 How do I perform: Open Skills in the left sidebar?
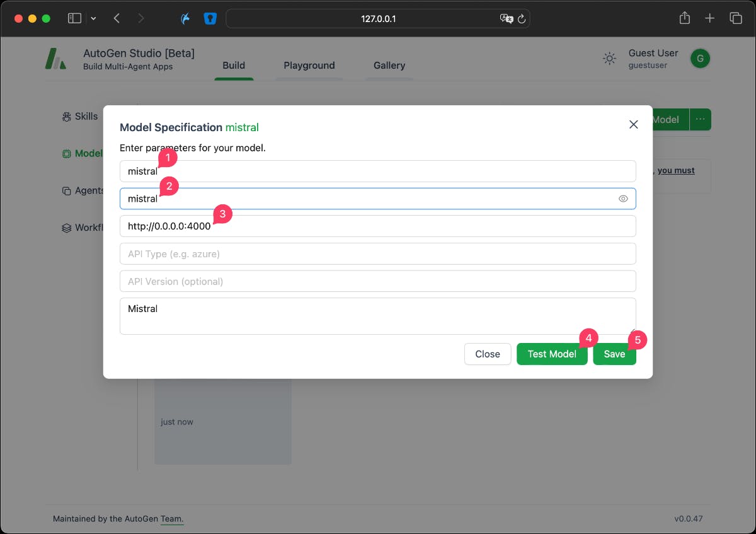[81, 117]
